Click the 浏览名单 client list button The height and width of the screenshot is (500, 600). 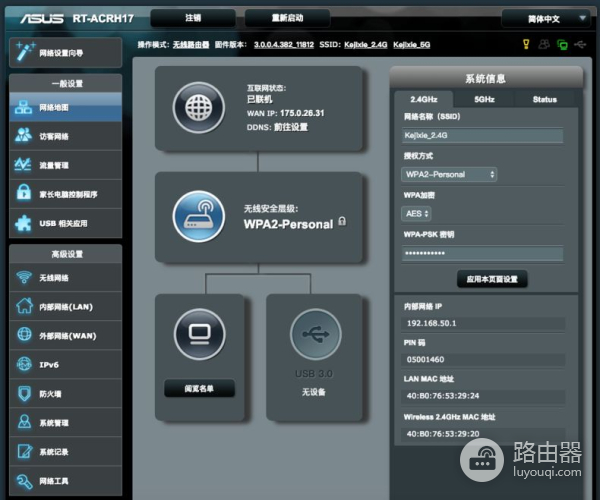[199, 388]
